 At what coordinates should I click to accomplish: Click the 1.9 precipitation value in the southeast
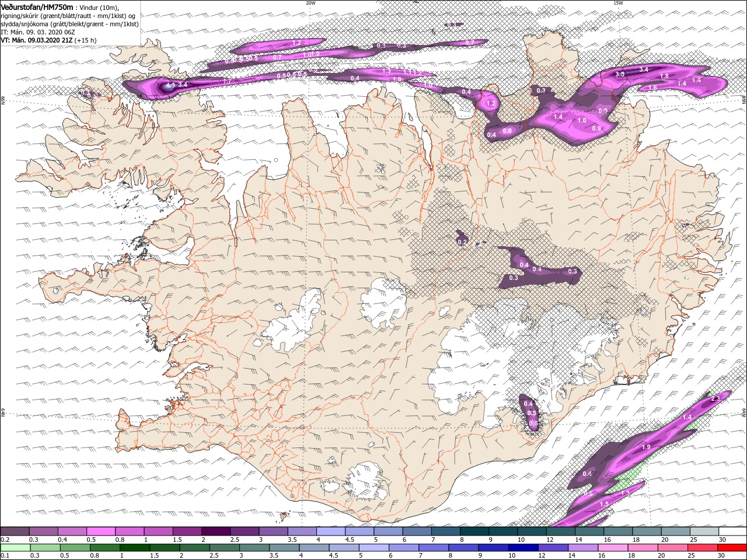click(646, 447)
